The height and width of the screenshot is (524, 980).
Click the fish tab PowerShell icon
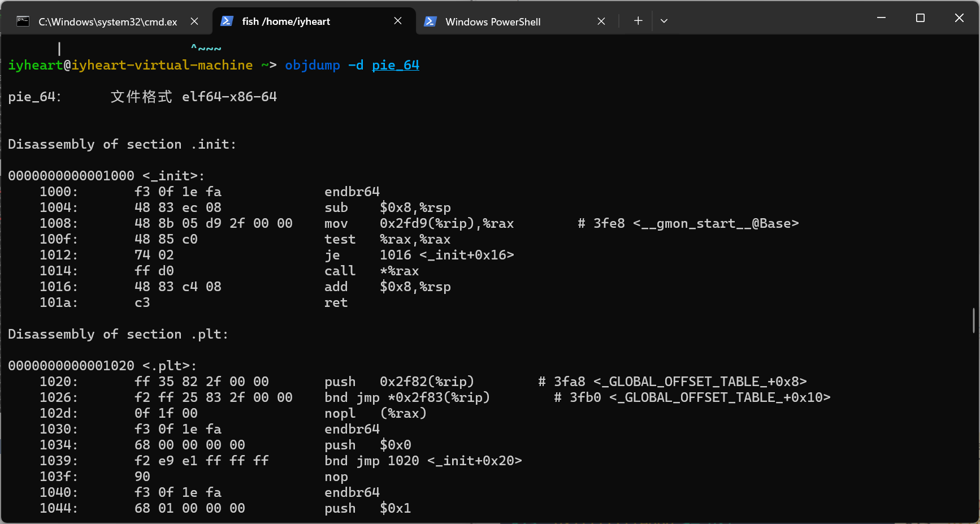coord(227,21)
